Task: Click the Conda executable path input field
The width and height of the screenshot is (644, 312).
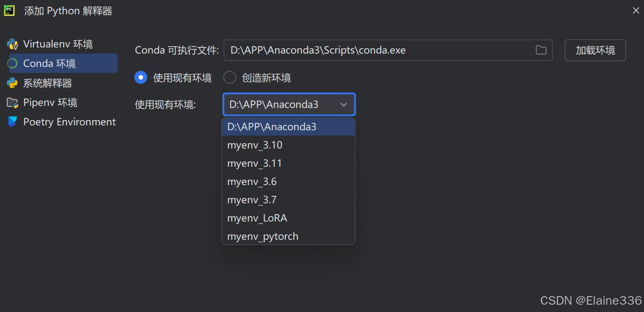Action: tap(388, 50)
